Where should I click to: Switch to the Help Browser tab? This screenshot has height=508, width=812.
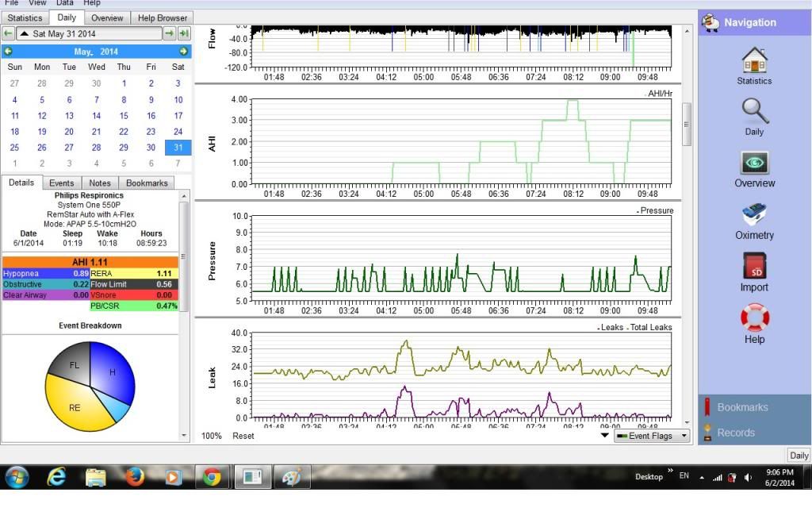tap(162, 17)
